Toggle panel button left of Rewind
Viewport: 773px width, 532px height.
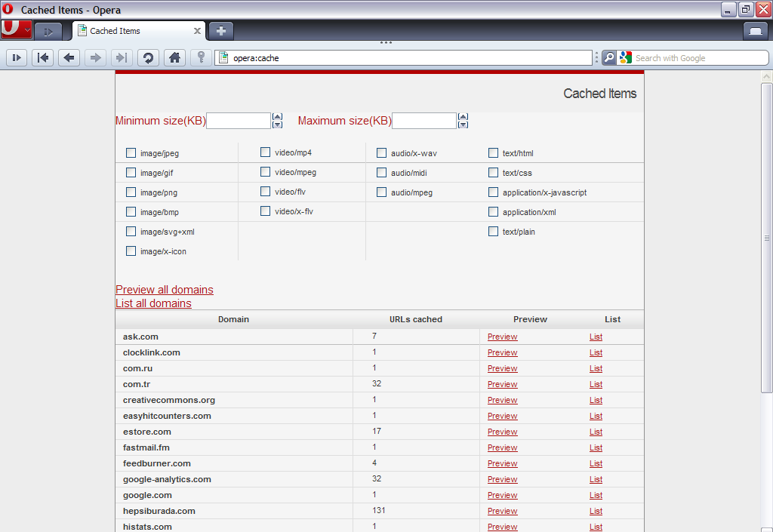pyautogui.click(x=17, y=57)
